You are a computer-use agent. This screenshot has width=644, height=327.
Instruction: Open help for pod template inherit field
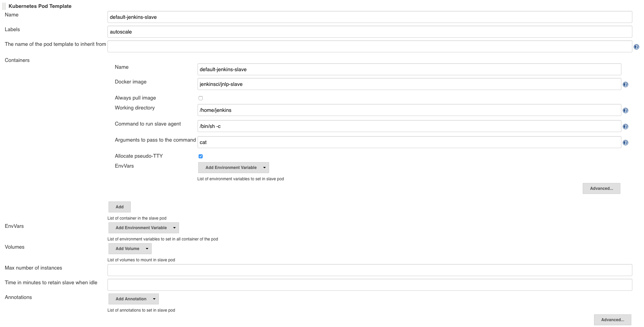tap(636, 47)
